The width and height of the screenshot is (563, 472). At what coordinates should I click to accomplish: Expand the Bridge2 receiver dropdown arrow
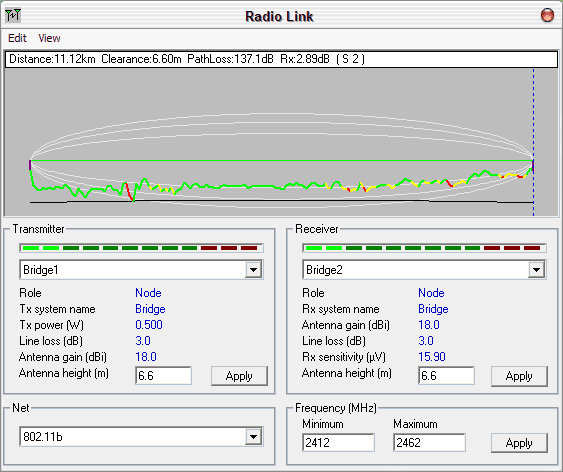[x=536, y=270]
